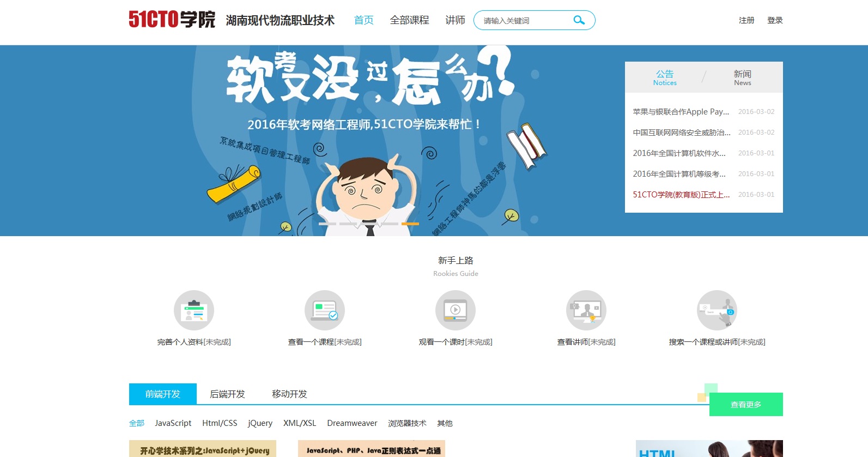Viewport: 868px width, 457px height.
Task: Click the 登录 link
Action: tap(775, 20)
